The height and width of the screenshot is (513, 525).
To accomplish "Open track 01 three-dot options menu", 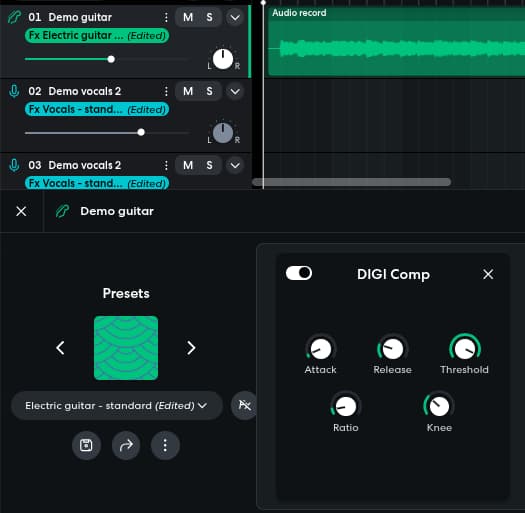I will [x=166, y=17].
